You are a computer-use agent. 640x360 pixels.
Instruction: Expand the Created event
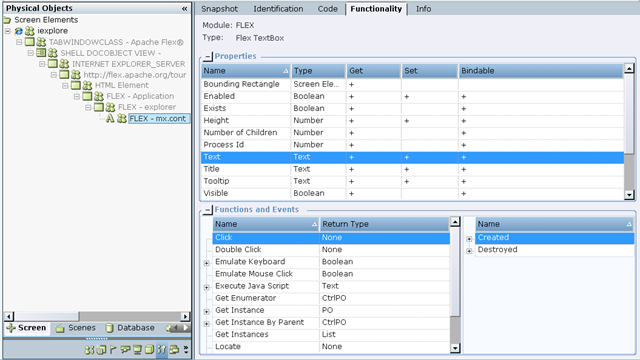(469, 239)
